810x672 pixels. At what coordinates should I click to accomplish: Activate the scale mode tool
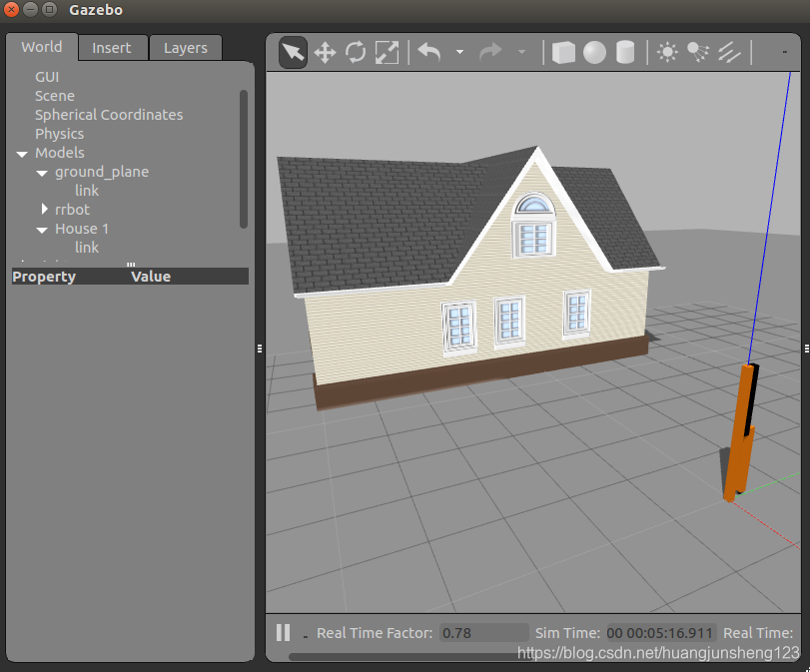pos(387,53)
